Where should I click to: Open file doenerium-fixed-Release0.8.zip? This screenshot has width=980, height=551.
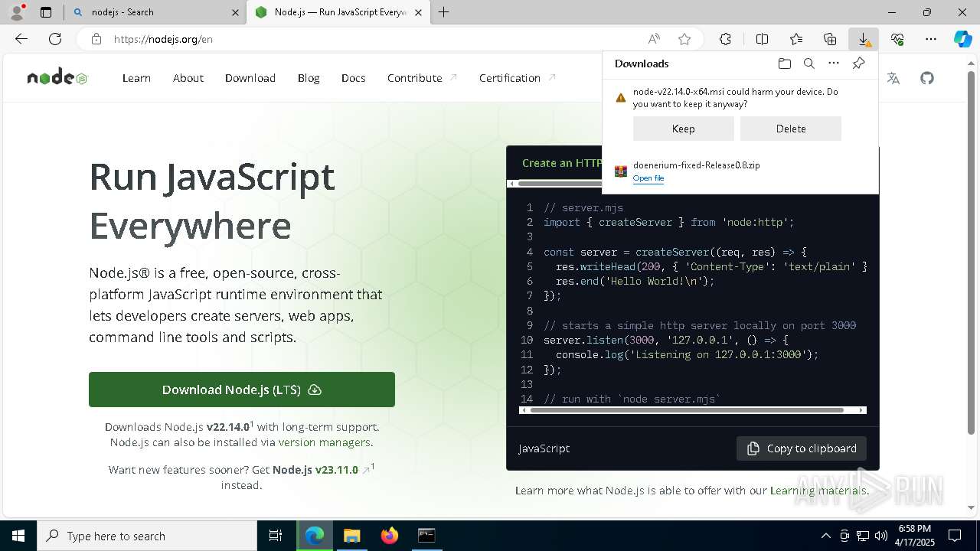[x=648, y=178]
